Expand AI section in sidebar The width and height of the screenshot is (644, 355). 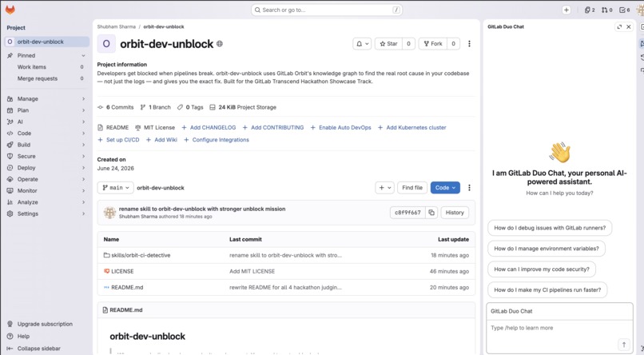click(x=46, y=122)
